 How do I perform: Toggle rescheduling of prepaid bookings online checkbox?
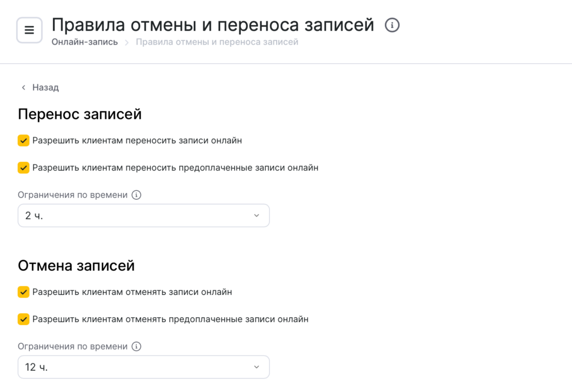click(23, 168)
